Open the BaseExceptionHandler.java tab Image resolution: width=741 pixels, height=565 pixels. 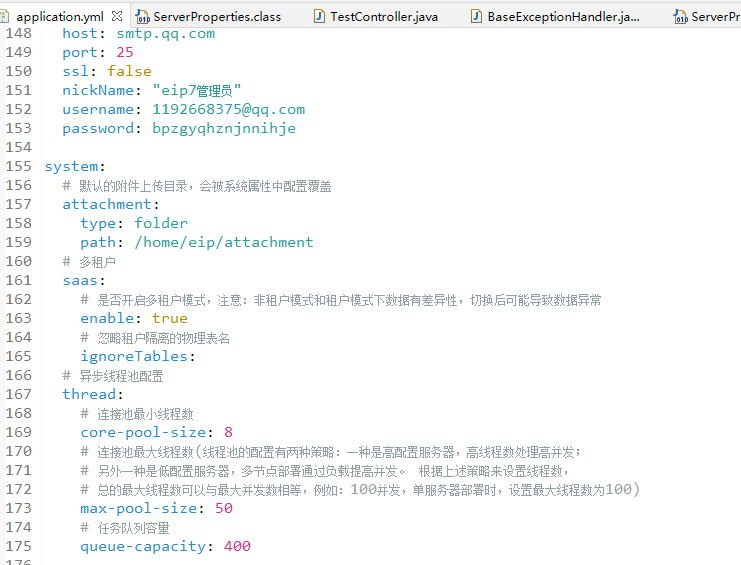(x=563, y=17)
